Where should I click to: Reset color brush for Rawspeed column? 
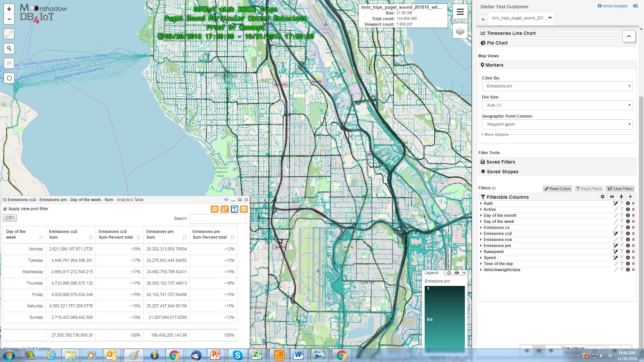point(615,252)
